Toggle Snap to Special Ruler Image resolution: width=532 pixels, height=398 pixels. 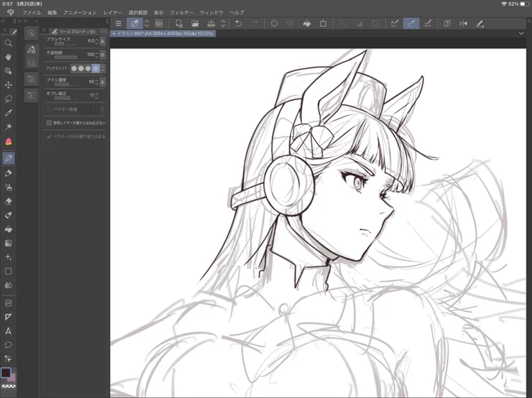point(412,23)
